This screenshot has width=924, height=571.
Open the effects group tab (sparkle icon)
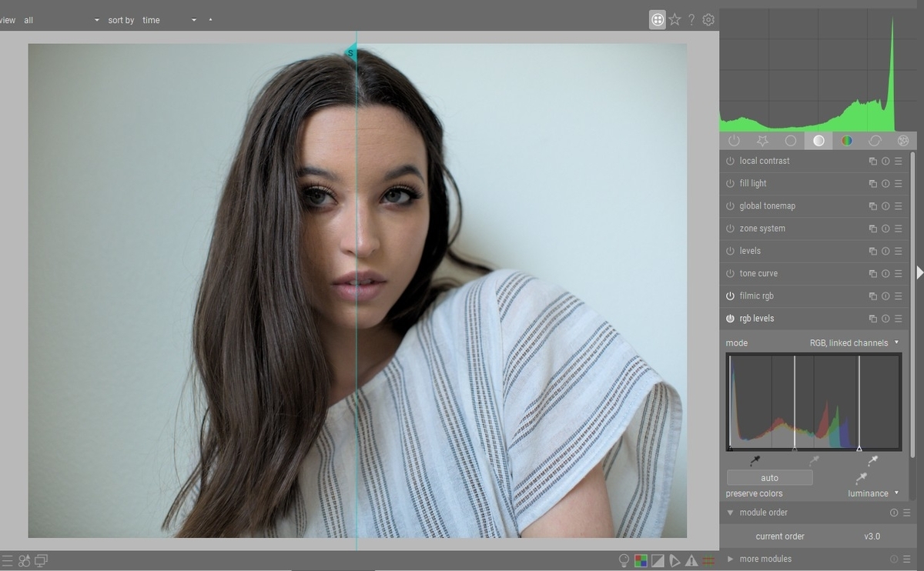pyautogui.click(x=903, y=141)
